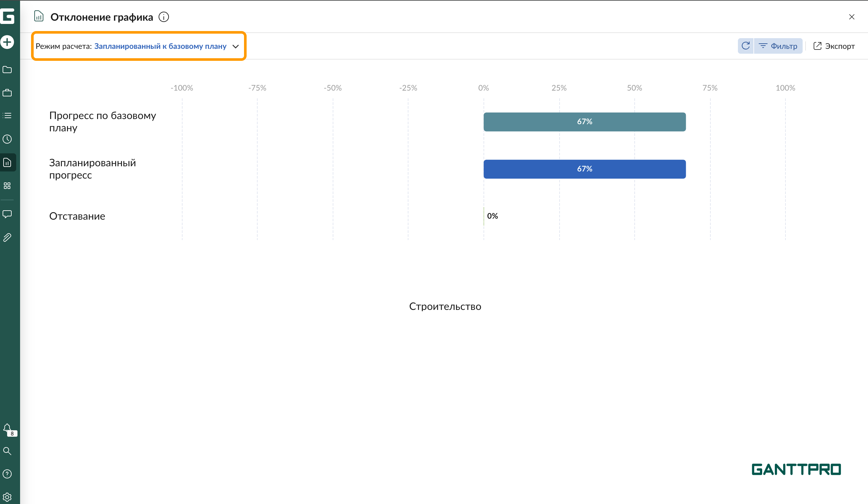This screenshot has width=868, height=504.
Task: Open the settings gear icon in sidebar
Action: point(7,497)
